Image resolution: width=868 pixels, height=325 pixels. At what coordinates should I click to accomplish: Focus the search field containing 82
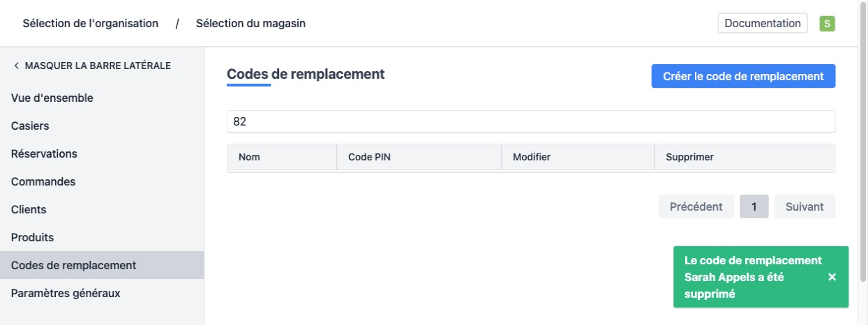coord(530,121)
